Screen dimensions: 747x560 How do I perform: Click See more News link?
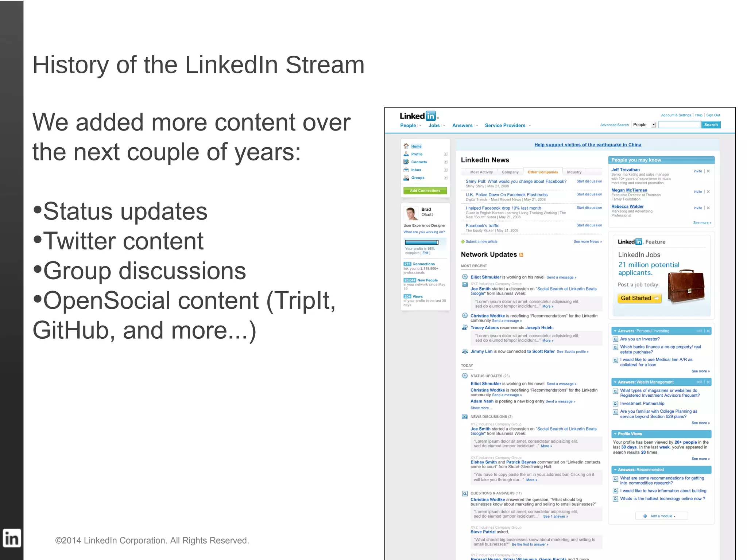point(588,241)
